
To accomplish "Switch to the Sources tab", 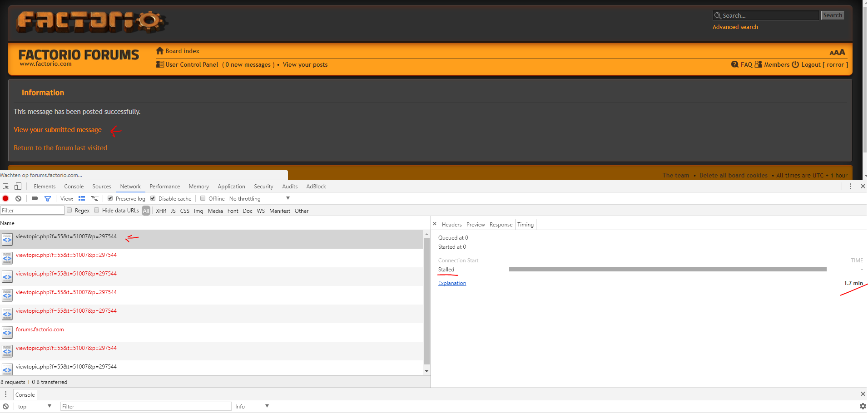I will click(102, 187).
